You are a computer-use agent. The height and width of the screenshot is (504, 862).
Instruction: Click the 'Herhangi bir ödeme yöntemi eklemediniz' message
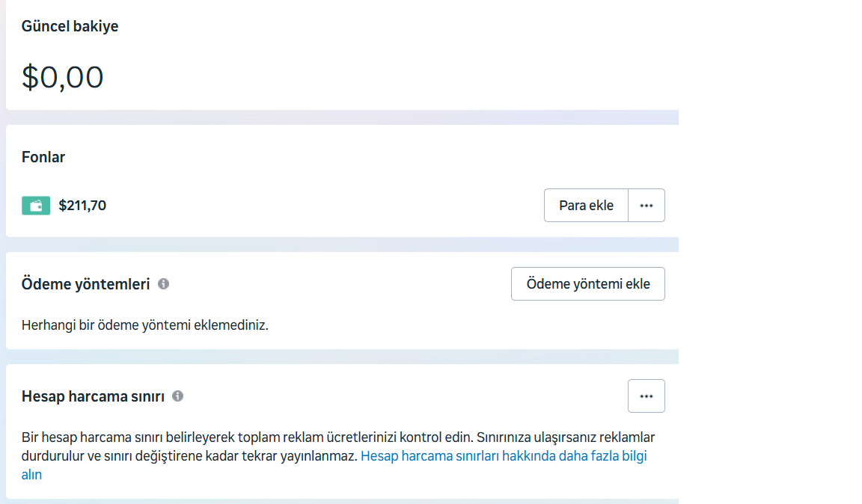pos(144,326)
